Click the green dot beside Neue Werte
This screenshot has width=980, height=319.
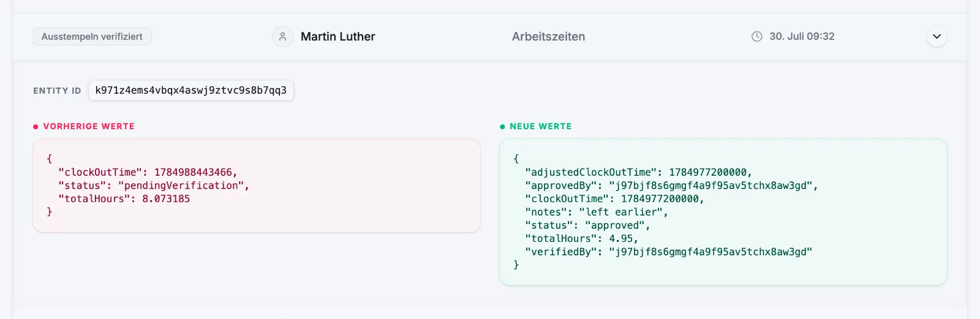(502, 127)
